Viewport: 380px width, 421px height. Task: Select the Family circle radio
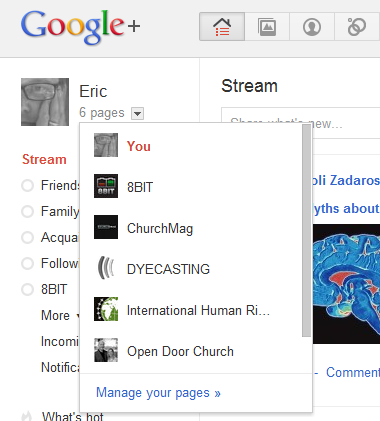coord(27,211)
